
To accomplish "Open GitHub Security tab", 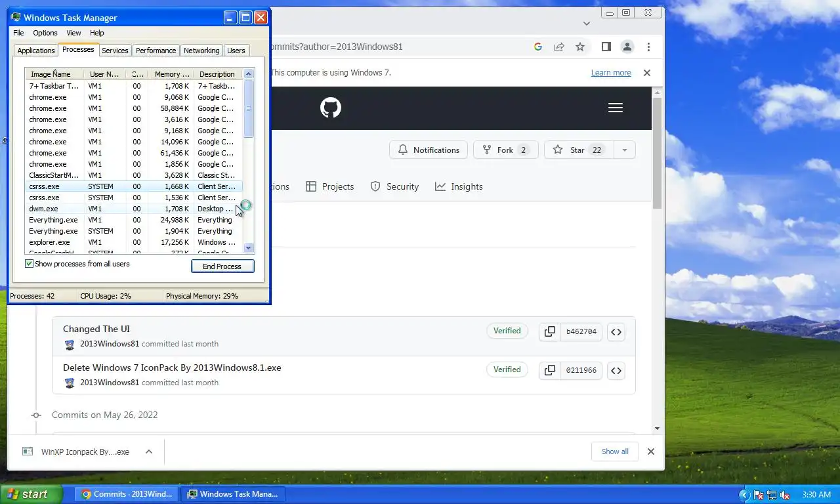I will (x=394, y=186).
